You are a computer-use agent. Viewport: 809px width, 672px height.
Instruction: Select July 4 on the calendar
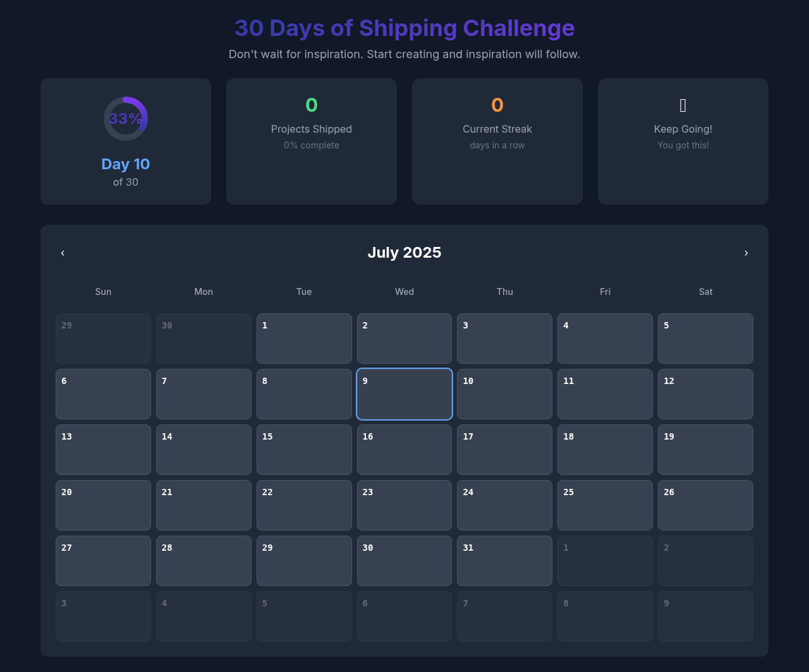click(605, 339)
